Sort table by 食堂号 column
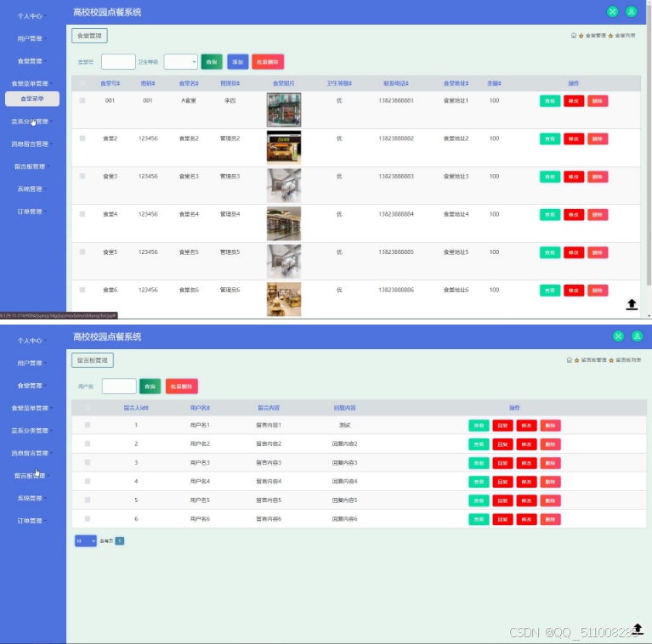 110,83
